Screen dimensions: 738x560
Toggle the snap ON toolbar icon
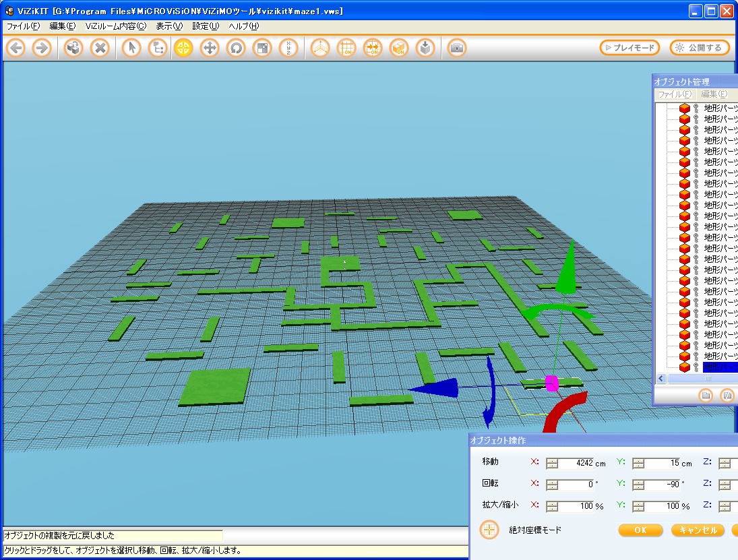pyautogui.click(x=372, y=48)
